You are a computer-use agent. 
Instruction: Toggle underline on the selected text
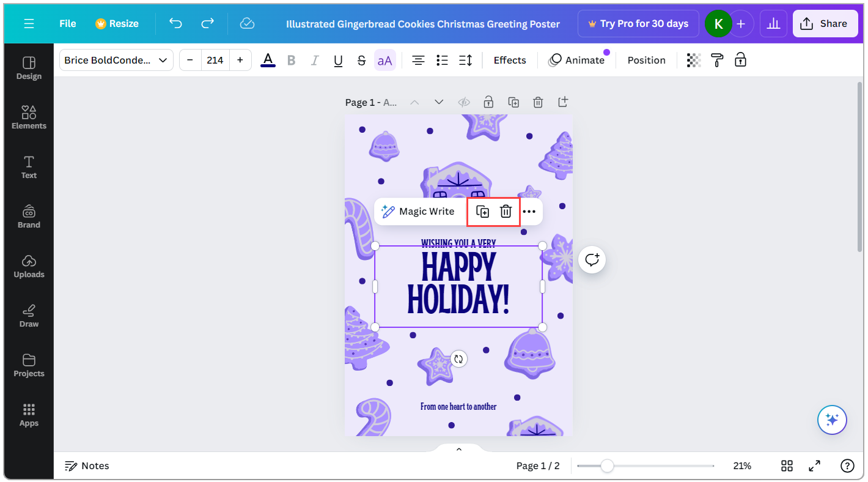pyautogui.click(x=338, y=59)
